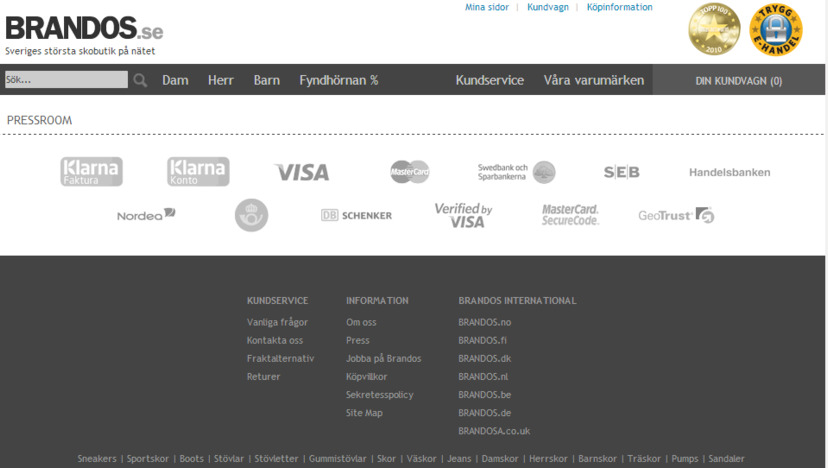Open Jobba på Brandos link
Screen dimensions: 828x468
(x=383, y=359)
